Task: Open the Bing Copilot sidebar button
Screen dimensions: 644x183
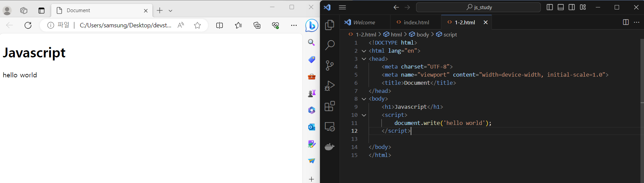Action: (x=312, y=25)
